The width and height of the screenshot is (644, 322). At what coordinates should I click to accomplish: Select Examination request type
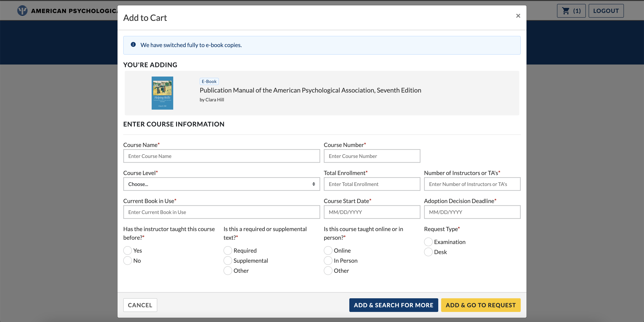[428, 242]
